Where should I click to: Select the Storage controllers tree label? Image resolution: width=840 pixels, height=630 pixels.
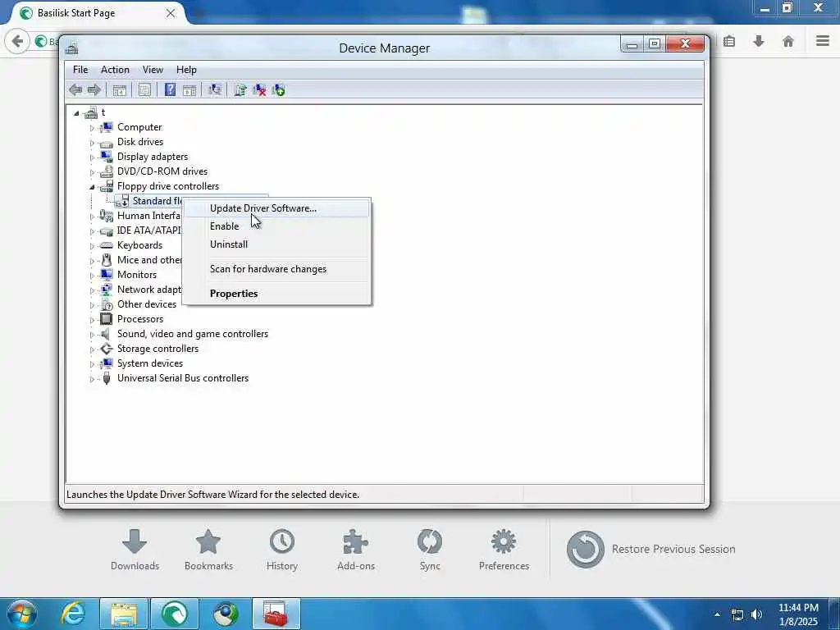tap(157, 349)
